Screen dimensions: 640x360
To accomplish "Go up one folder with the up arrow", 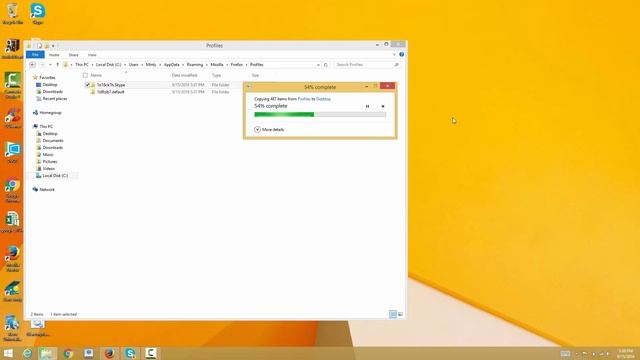I will 58,65.
